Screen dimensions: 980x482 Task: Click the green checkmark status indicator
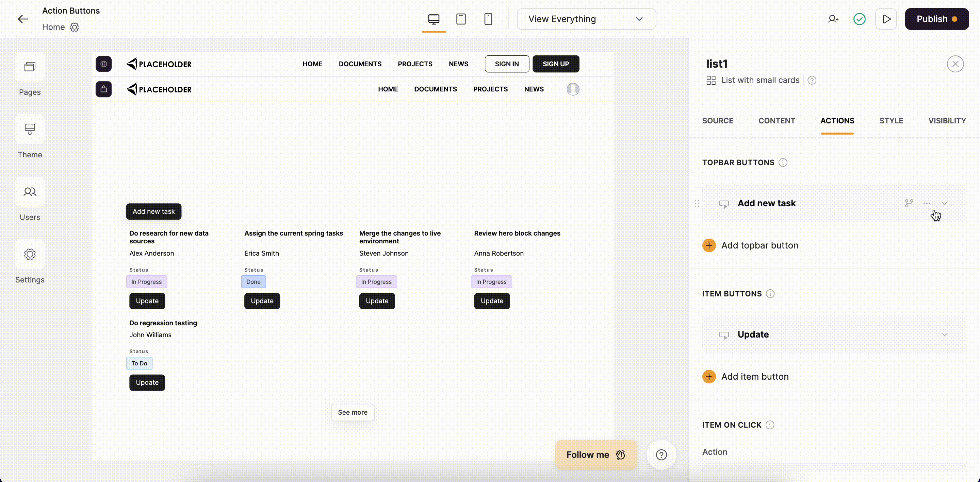click(x=860, y=19)
